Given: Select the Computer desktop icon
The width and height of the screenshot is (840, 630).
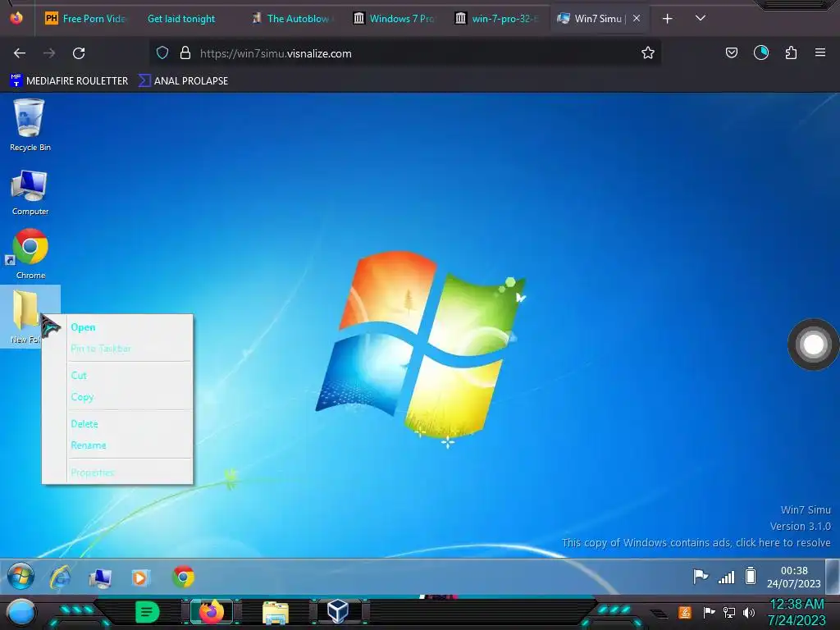Looking at the screenshot, I should pyautogui.click(x=30, y=192).
